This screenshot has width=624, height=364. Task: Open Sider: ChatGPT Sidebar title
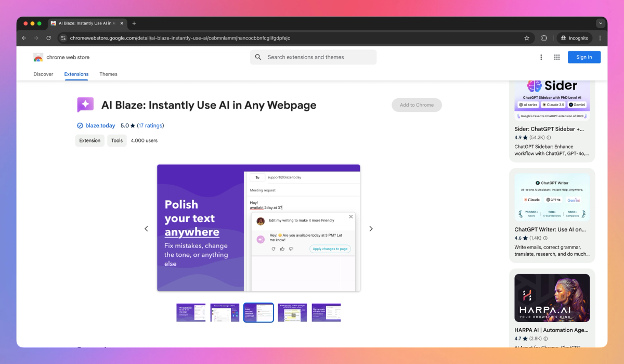click(549, 128)
